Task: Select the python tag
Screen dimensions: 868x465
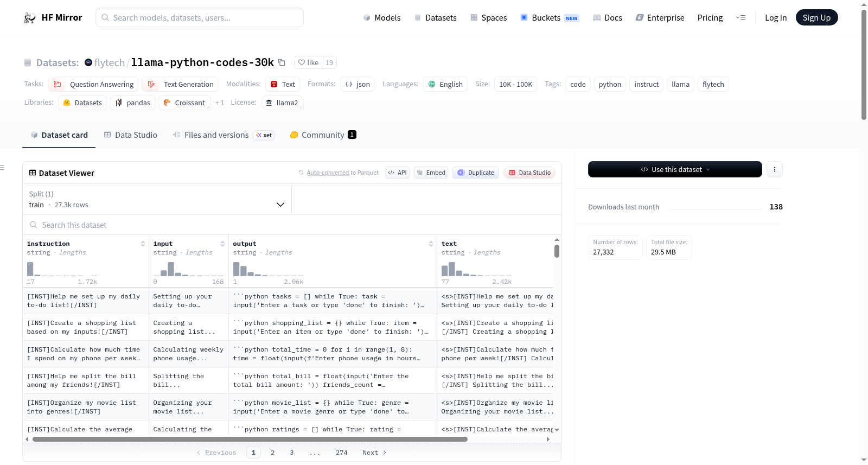Action: [610, 84]
